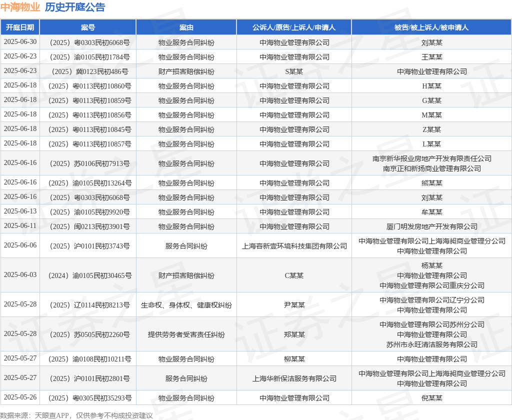
Task: Click the date 2025-06-06
Action: tap(20, 245)
